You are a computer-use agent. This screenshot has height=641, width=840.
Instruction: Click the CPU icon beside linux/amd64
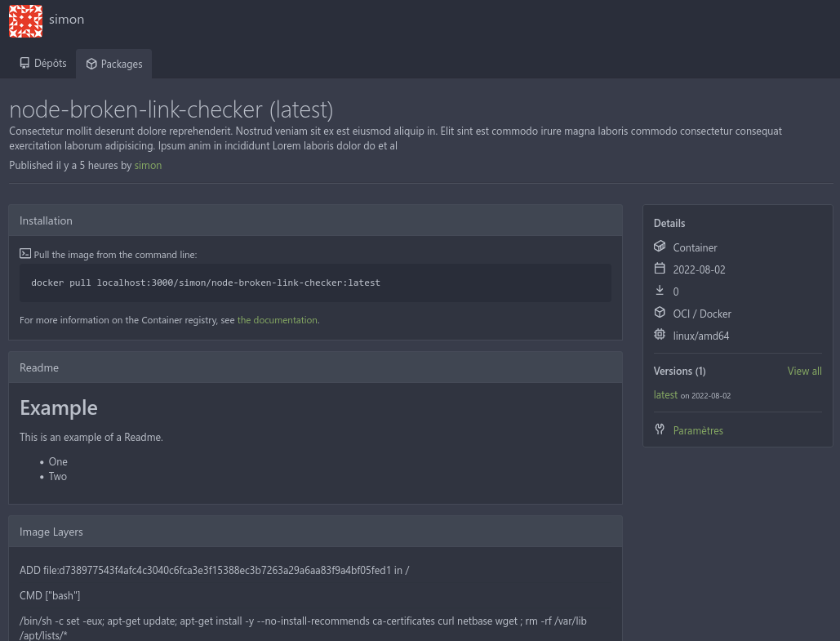[x=660, y=335]
